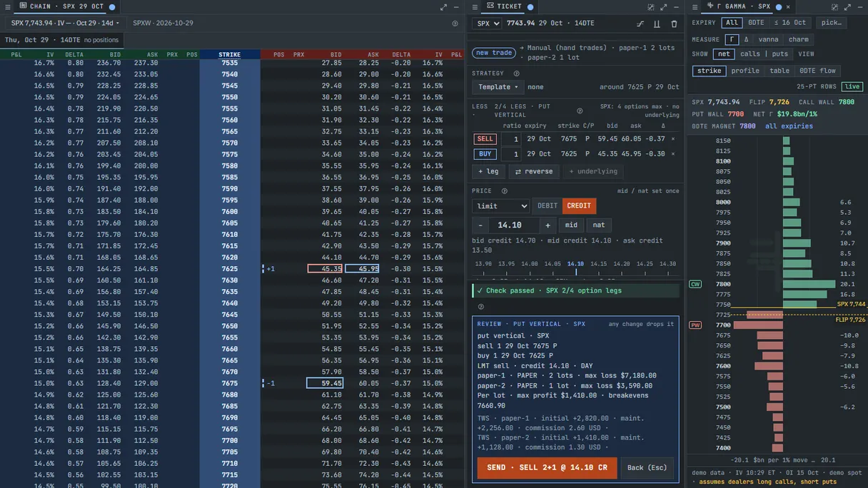
Task: Expand the Chain panel with arrows icon
Action: point(443,7)
